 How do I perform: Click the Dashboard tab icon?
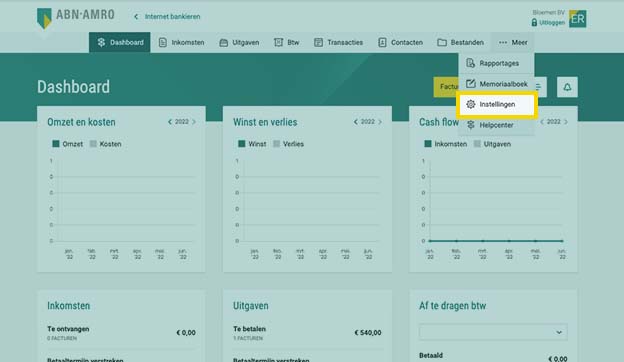[101, 42]
